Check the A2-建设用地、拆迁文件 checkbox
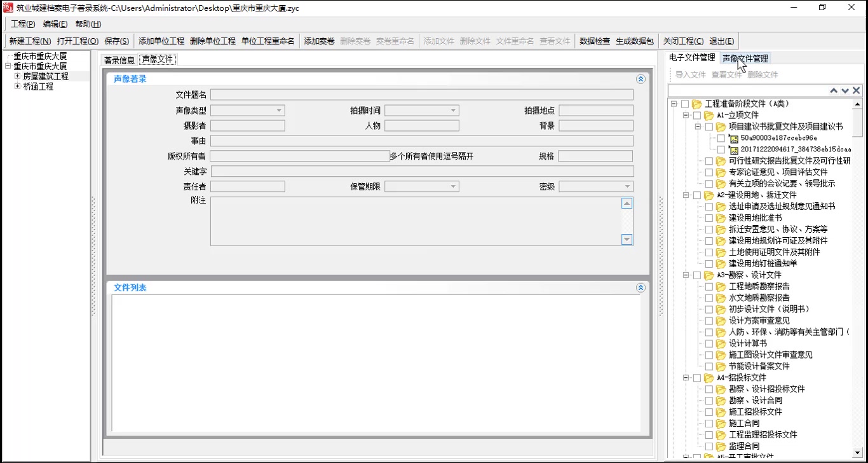 pos(697,195)
